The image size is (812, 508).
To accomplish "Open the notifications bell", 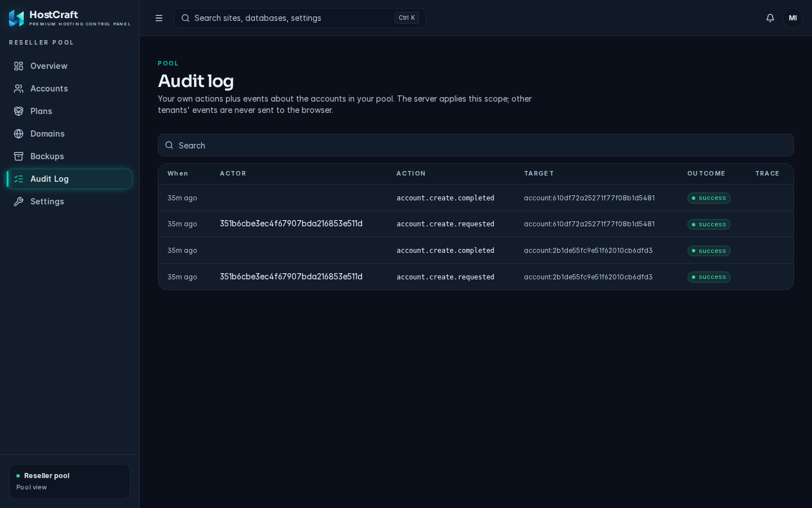I will coord(770,18).
